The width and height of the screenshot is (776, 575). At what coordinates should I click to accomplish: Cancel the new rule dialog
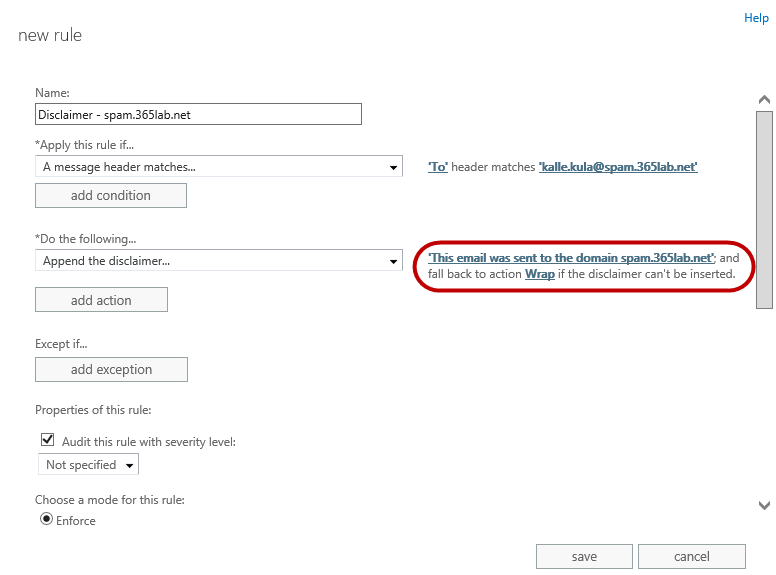[691, 556]
